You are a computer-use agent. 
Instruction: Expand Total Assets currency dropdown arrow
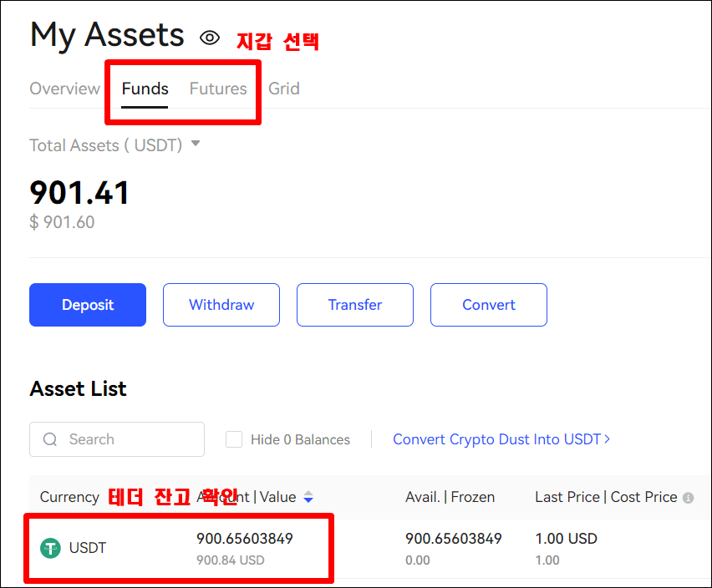pyautogui.click(x=196, y=144)
